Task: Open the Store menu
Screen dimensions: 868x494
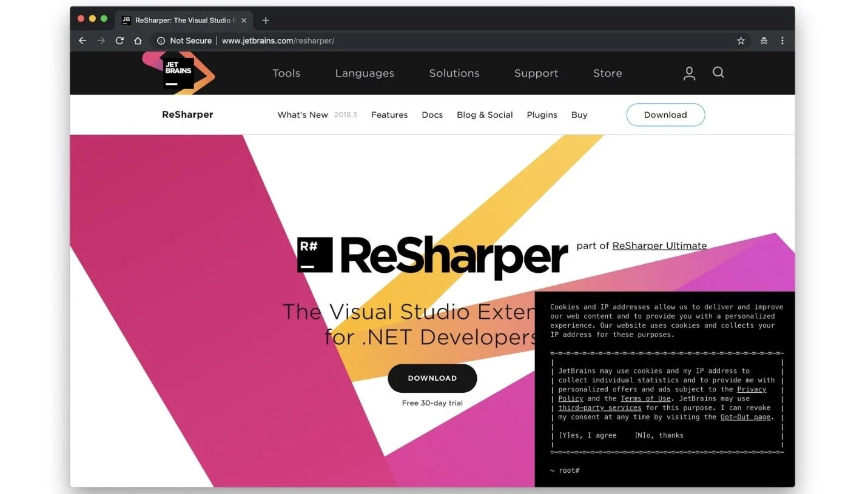Action: pyautogui.click(x=608, y=73)
